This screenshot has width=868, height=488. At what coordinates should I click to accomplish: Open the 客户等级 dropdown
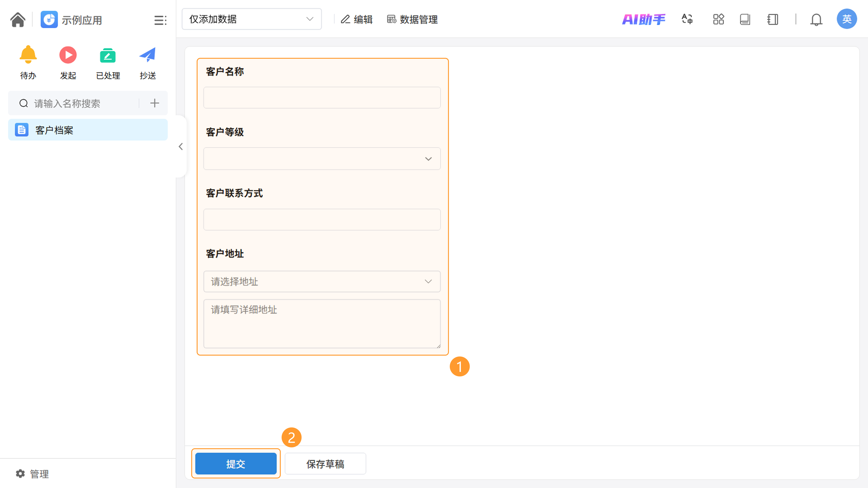pyautogui.click(x=322, y=159)
